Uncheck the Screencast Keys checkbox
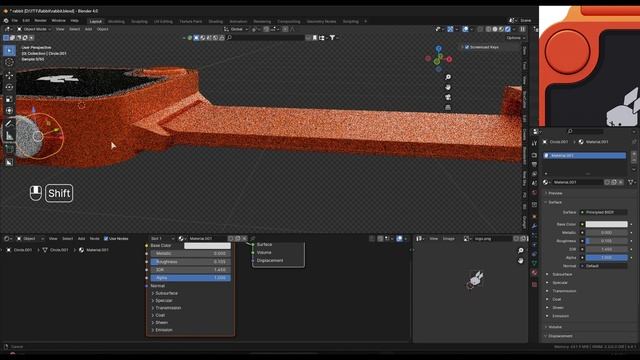Screen dimensions: 640x360 (467, 47)
